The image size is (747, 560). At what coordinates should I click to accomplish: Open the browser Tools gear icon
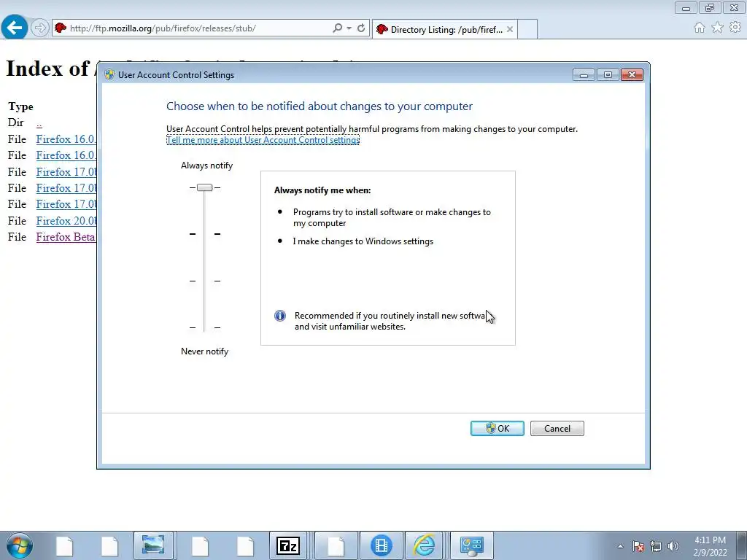pyautogui.click(x=735, y=28)
